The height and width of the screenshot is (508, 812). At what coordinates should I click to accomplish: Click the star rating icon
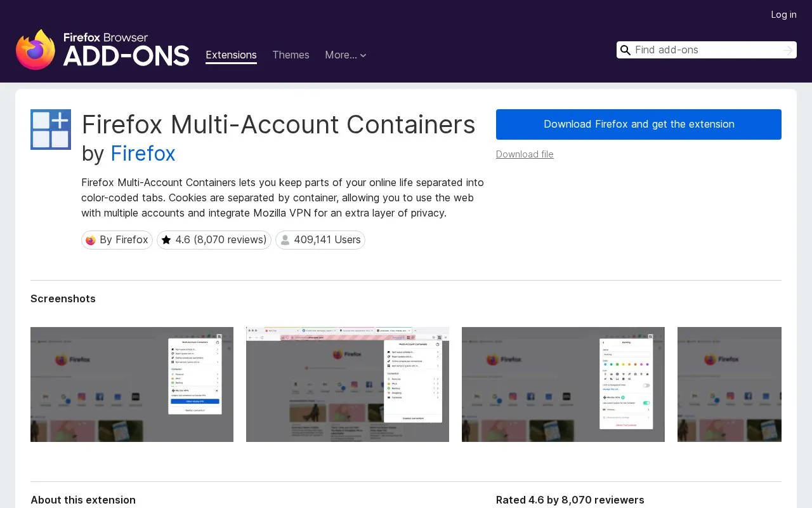coord(166,240)
